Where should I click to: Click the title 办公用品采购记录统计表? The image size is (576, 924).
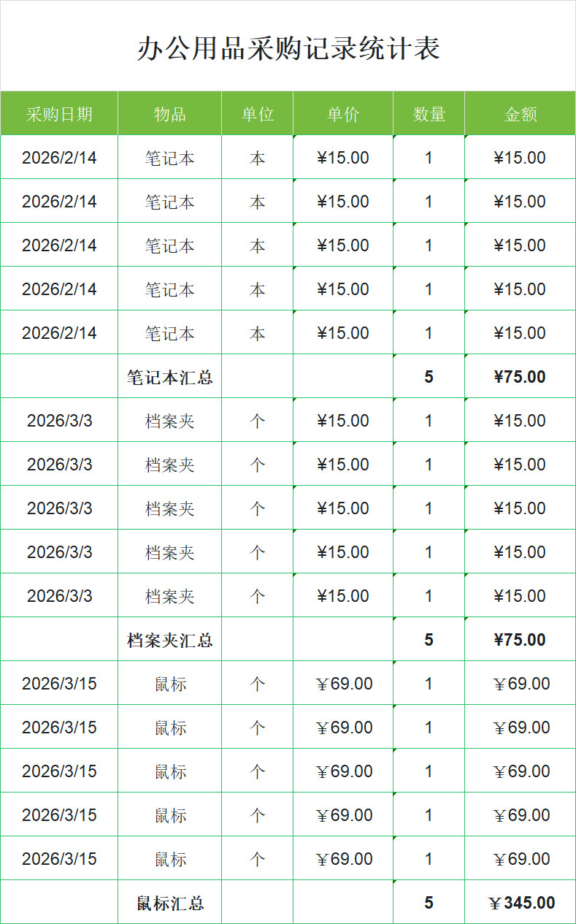[x=288, y=48]
